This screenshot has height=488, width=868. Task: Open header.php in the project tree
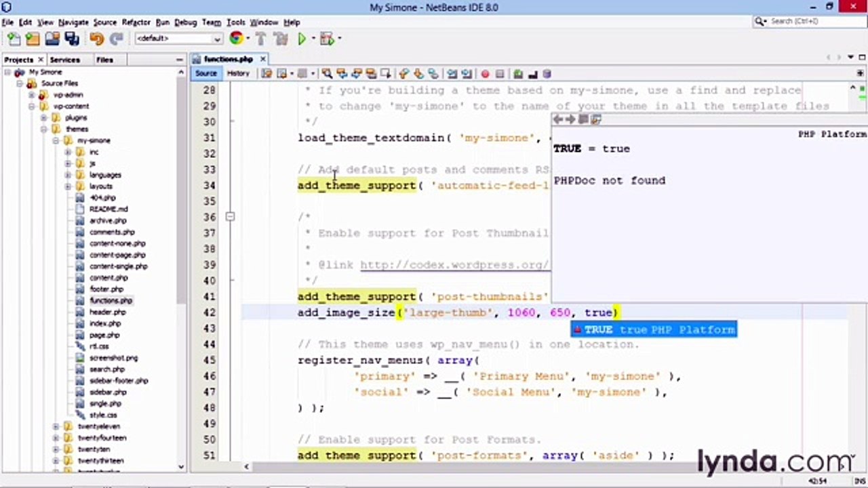[x=108, y=312]
